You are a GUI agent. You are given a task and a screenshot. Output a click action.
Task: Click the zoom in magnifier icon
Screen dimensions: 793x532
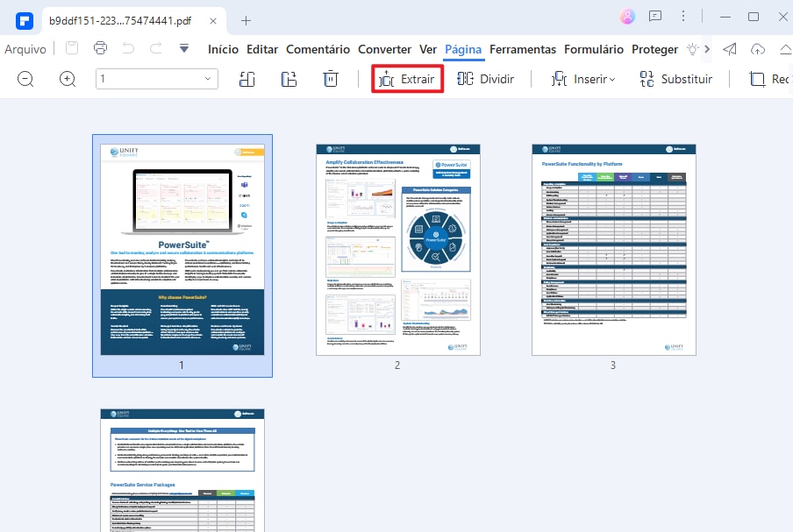pyautogui.click(x=67, y=79)
